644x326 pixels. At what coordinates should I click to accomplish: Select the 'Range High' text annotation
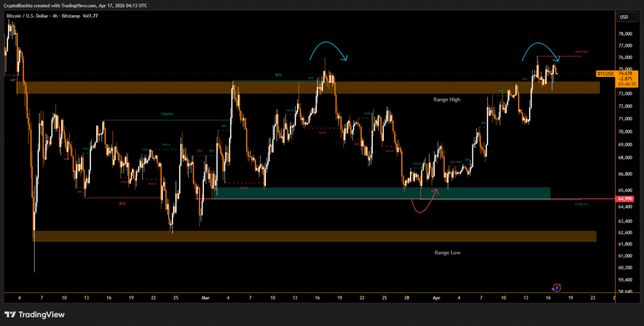click(x=452, y=99)
